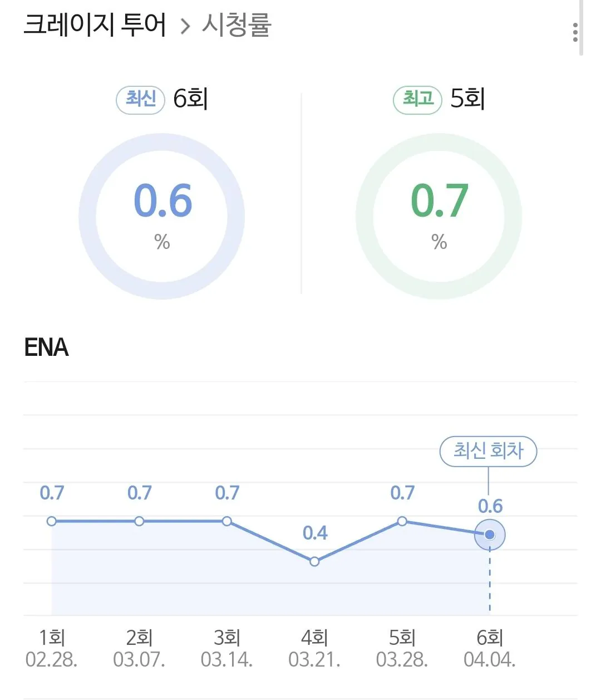Select the 1회 data point on chart
Screen dimensions: 601x700
click(x=52, y=521)
